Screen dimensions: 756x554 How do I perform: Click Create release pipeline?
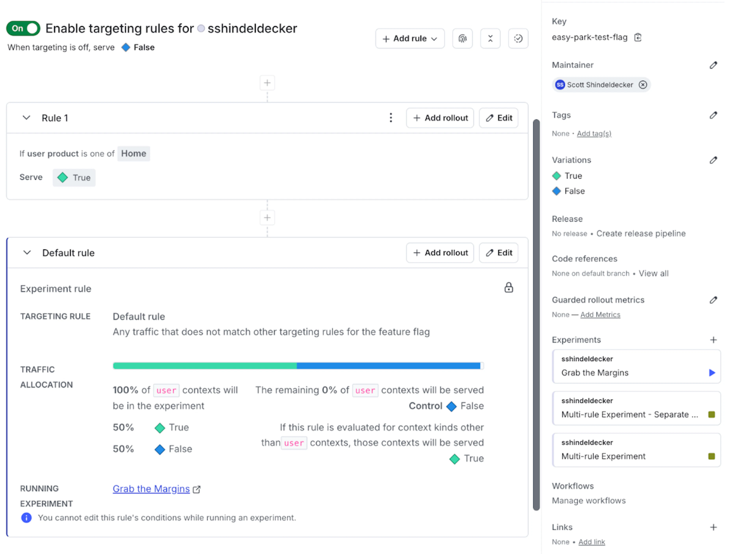pyautogui.click(x=641, y=233)
